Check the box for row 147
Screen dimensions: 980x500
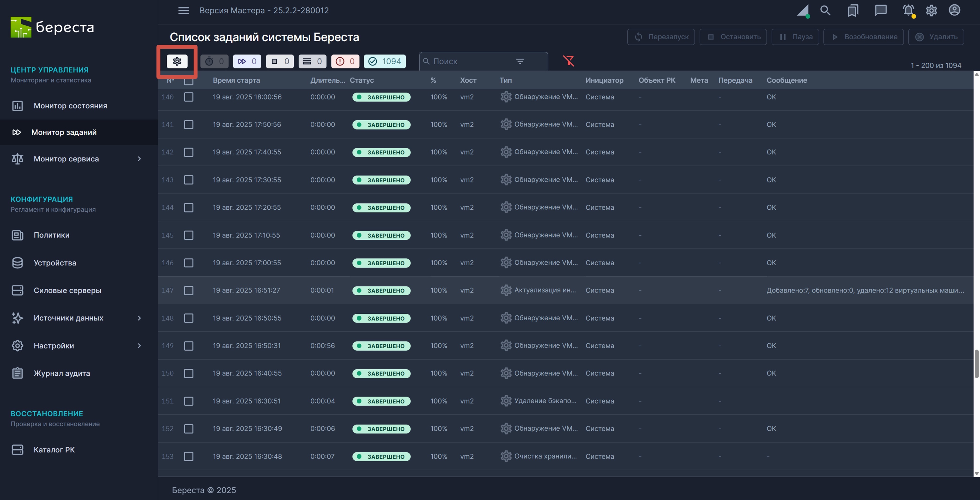[x=189, y=290]
